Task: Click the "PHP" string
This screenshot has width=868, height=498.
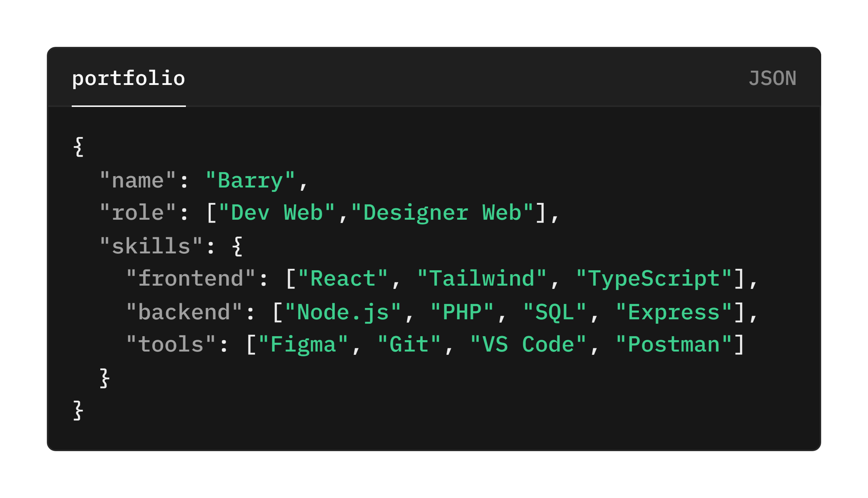Action: 462,312
